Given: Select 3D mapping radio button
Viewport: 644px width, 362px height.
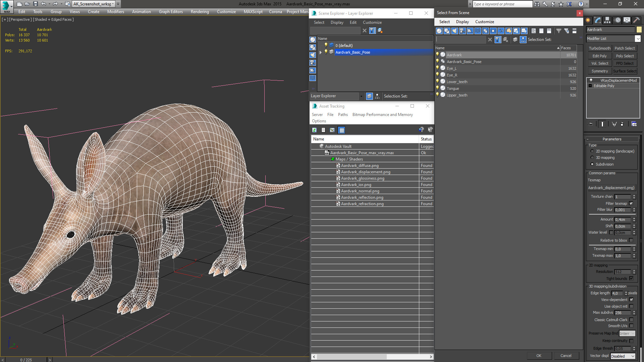Looking at the screenshot, I should tap(592, 158).
